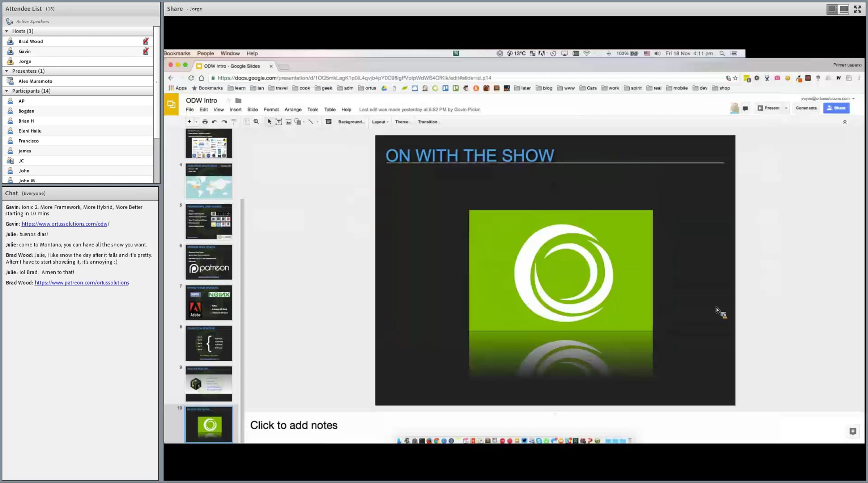Open Present options dropdown arrow

tap(786, 108)
